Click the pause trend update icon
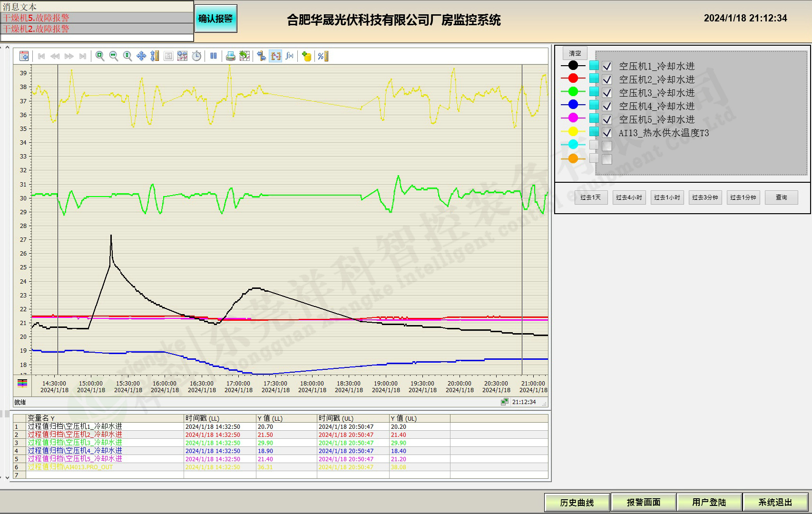The image size is (812, 514). click(x=214, y=56)
